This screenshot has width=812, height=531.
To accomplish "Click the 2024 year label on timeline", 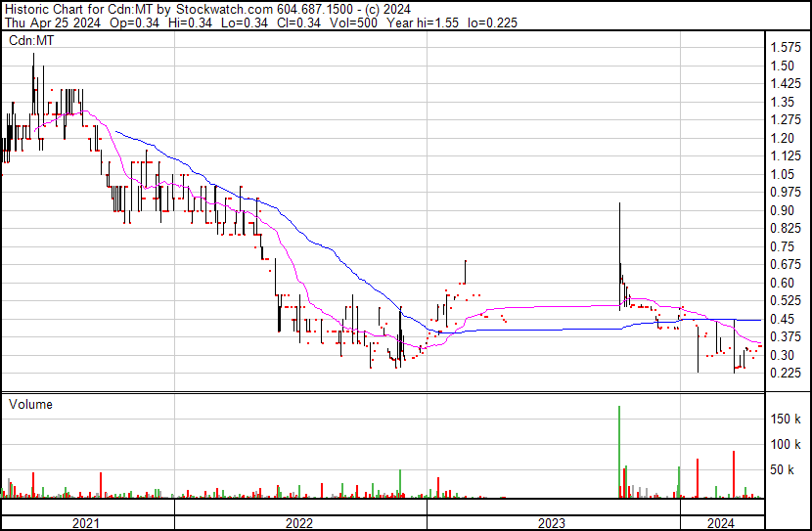I will click(721, 523).
